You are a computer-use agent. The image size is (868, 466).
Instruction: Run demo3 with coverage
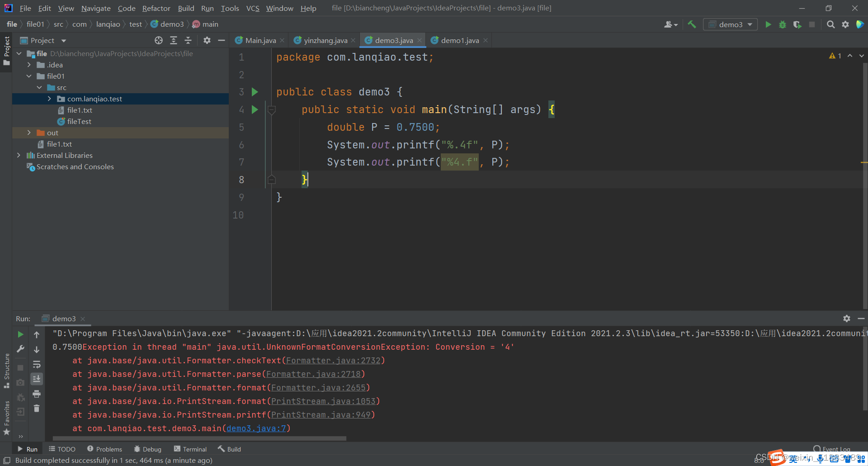pos(797,24)
